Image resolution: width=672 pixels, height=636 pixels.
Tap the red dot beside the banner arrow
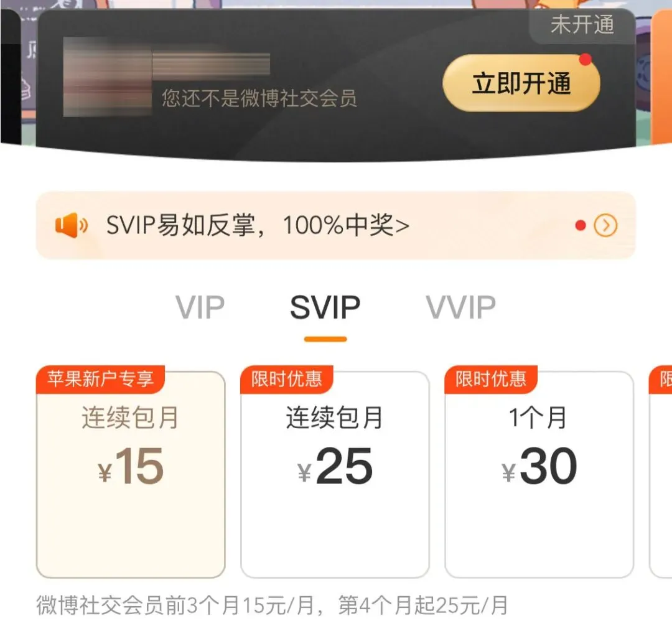point(581,225)
